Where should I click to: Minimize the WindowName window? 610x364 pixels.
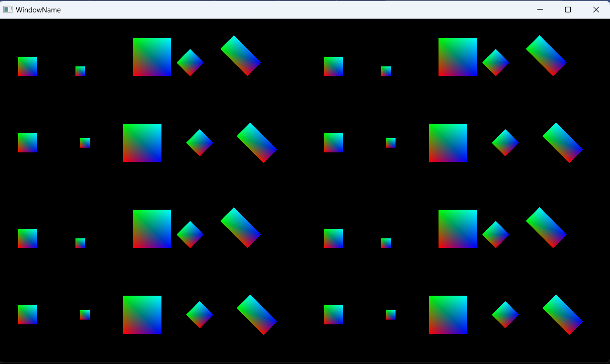[540, 10]
